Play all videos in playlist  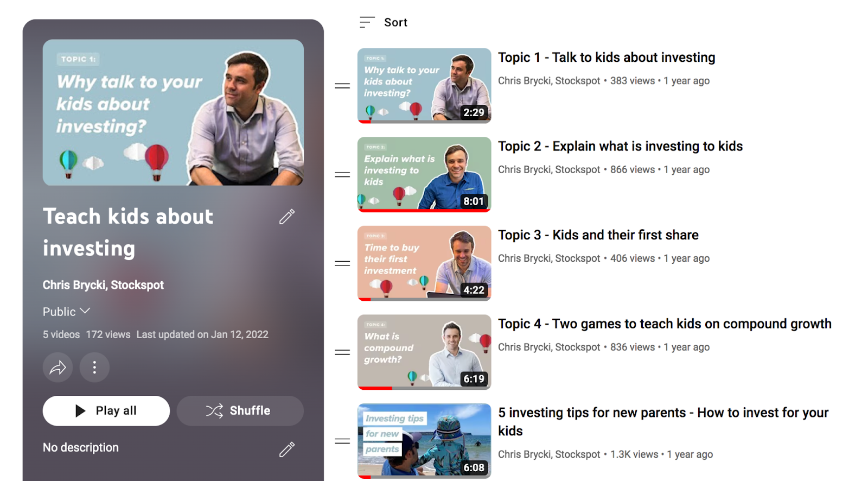tap(106, 411)
